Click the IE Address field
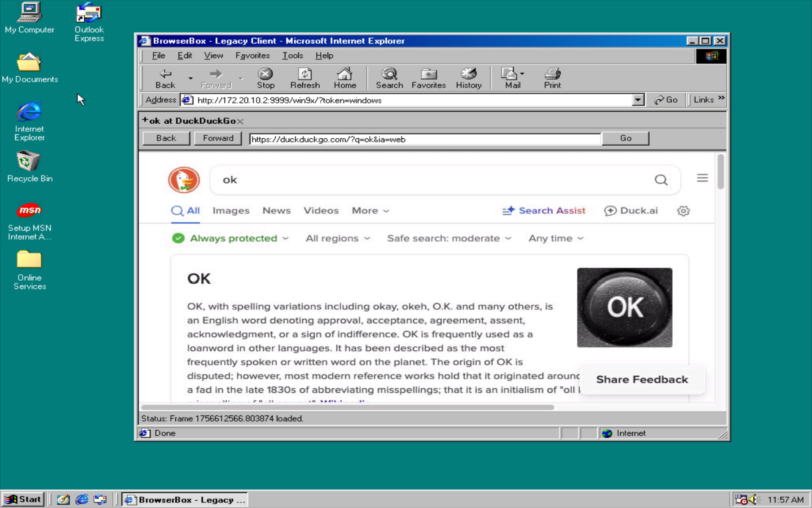The image size is (812, 508). point(406,100)
